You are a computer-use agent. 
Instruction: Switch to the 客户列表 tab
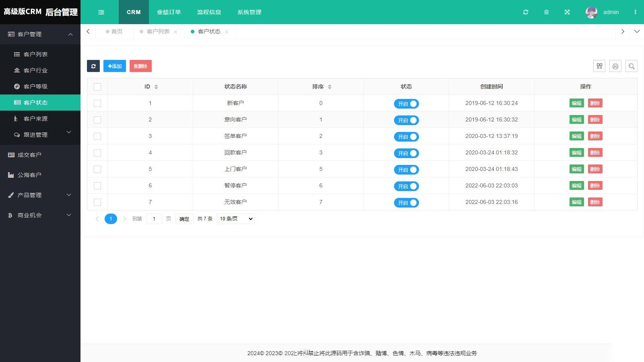click(158, 31)
